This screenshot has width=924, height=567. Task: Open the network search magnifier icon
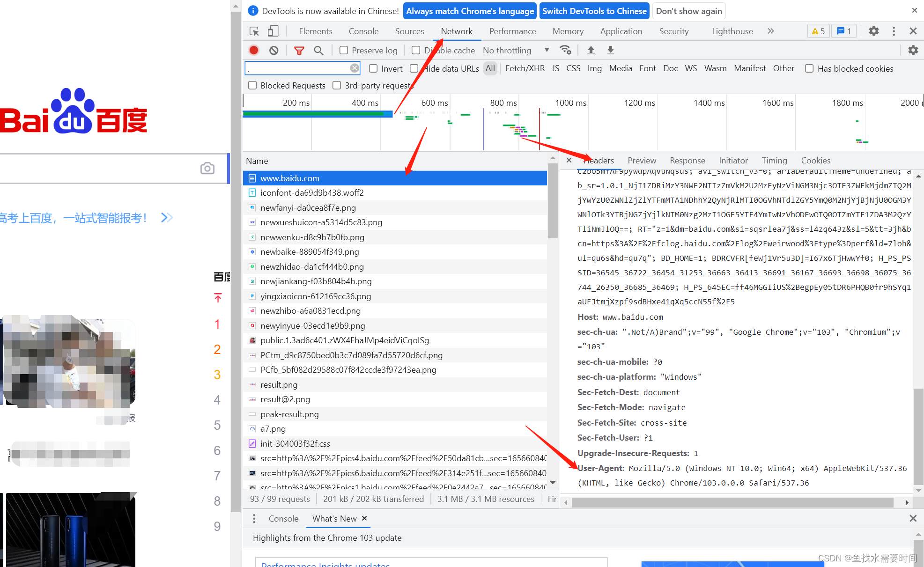(318, 50)
